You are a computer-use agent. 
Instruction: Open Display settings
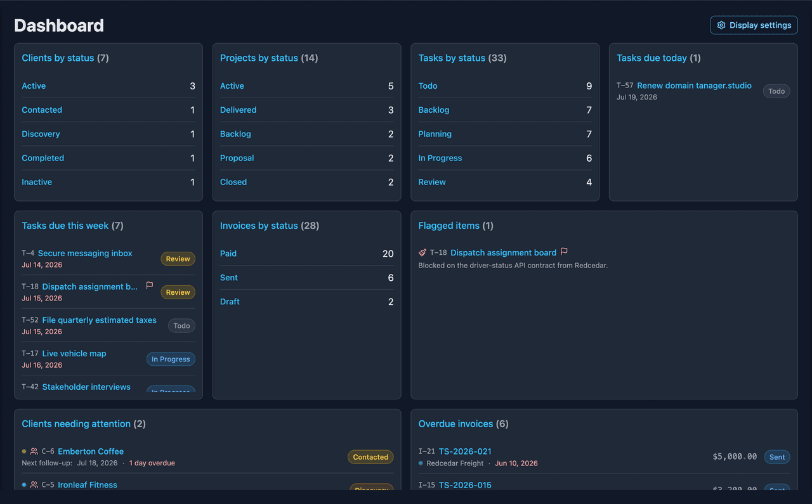pos(754,25)
